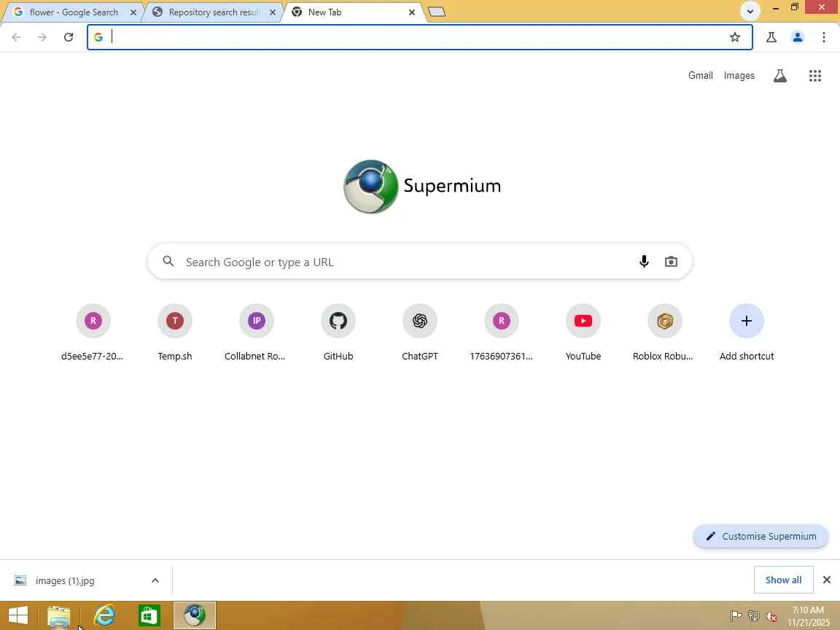840x630 pixels.
Task: Close the flower - Google Search tab
Action: (133, 12)
